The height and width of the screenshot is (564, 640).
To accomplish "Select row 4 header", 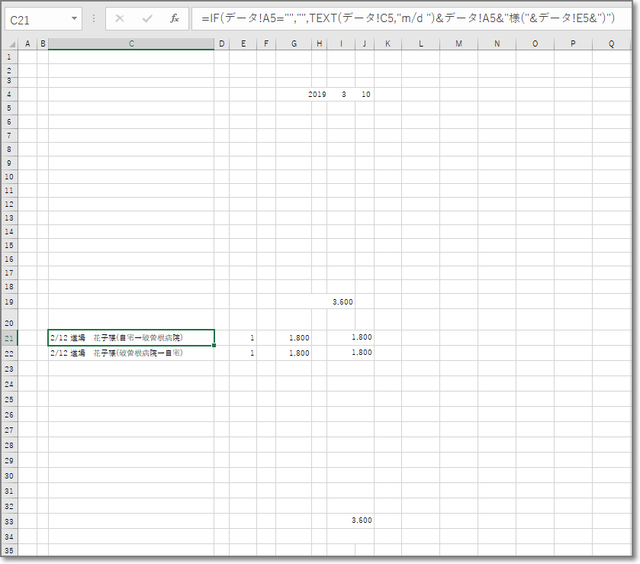I will 10,93.
